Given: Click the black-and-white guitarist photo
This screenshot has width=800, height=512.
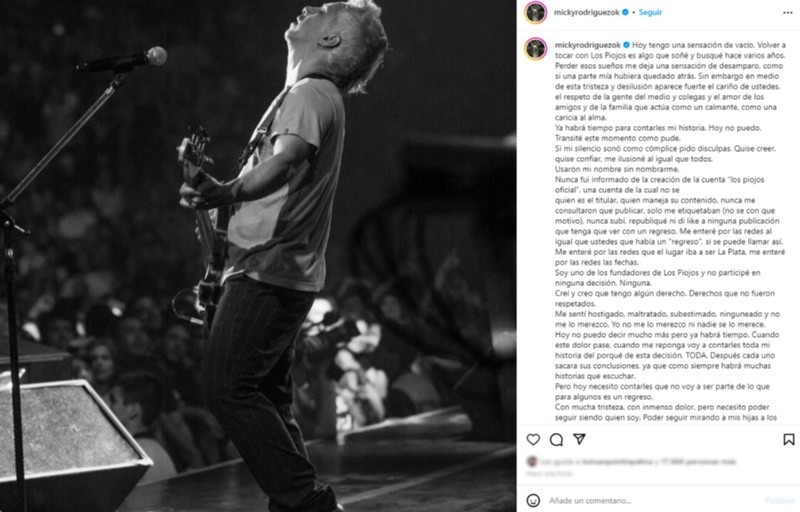Looking at the screenshot, I should click(x=258, y=256).
